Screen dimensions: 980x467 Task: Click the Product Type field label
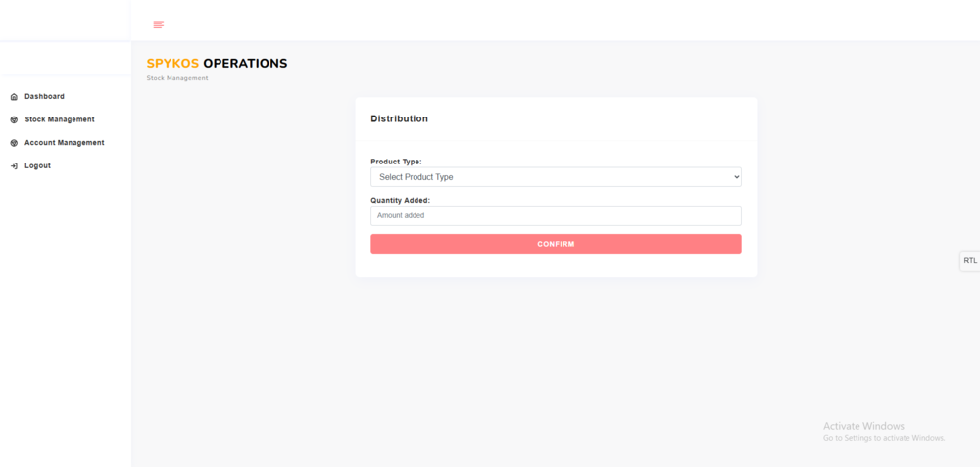(x=396, y=162)
